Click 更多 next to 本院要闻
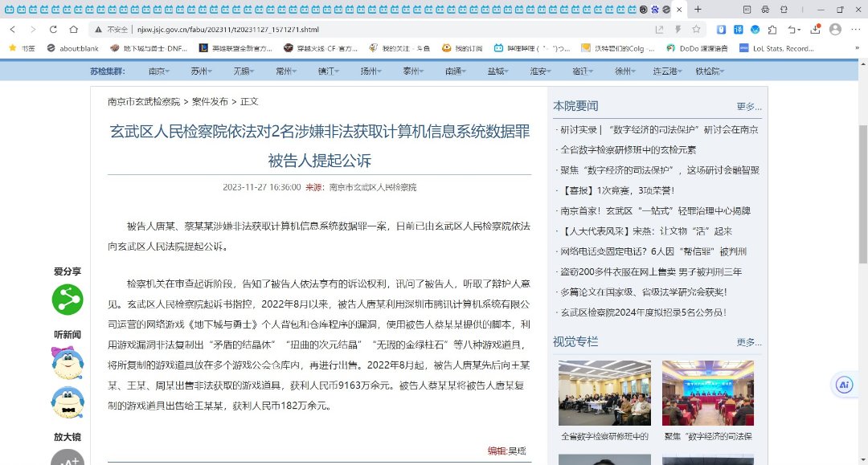868x465 pixels. (749, 106)
